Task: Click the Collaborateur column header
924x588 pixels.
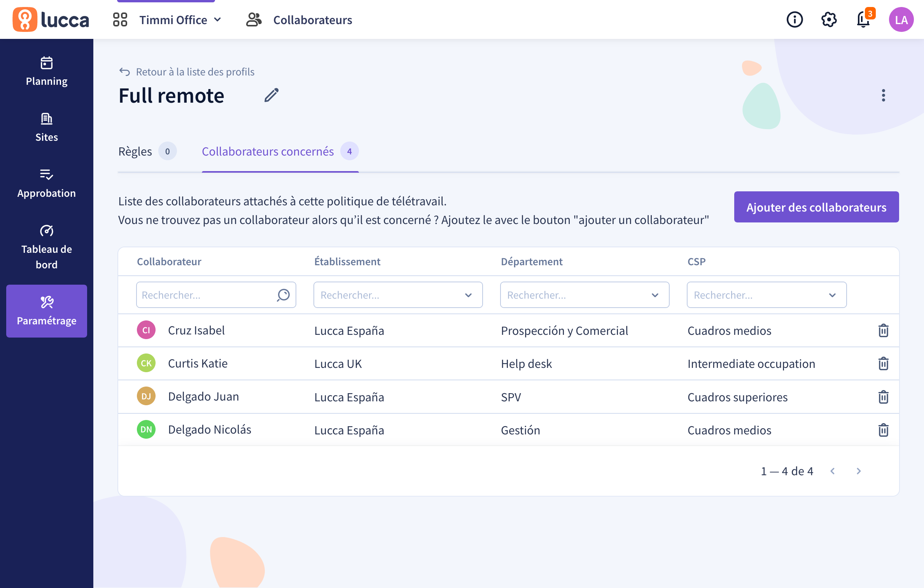Action: pyautogui.click(x=169, y=261)
